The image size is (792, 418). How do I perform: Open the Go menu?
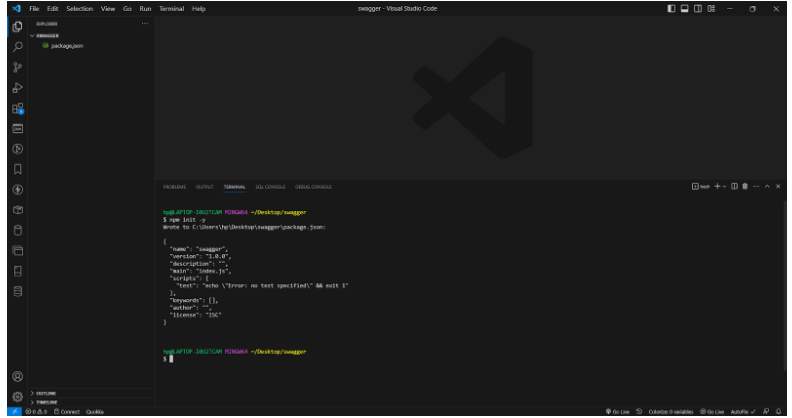[x=127, y=9]
